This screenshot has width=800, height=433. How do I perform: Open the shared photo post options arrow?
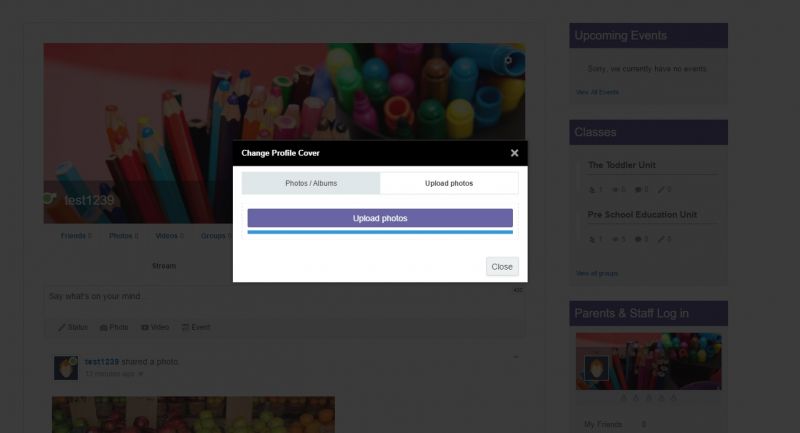[516, 357]
